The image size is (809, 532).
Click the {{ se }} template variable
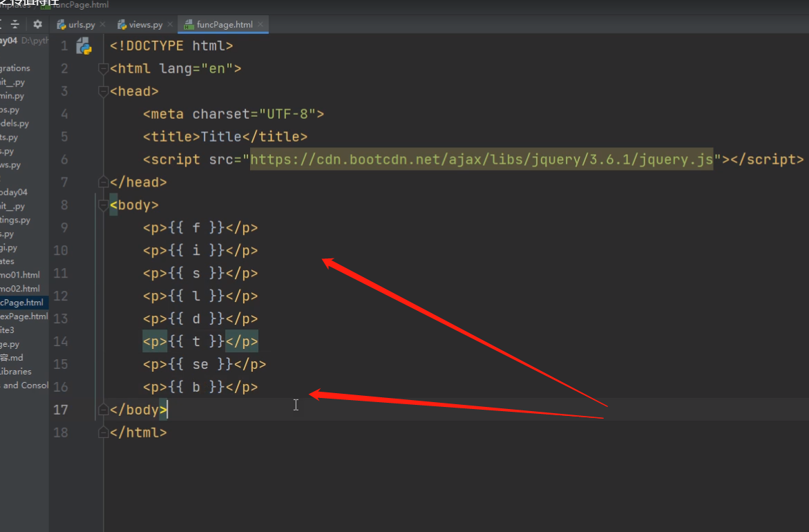[x=200, y=364]
